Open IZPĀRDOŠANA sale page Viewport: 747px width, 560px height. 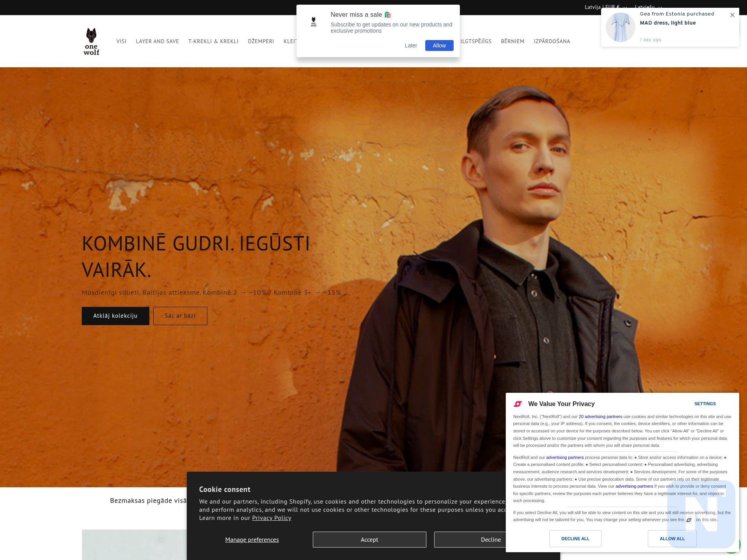pyautogui.click(x=552, y=41)
